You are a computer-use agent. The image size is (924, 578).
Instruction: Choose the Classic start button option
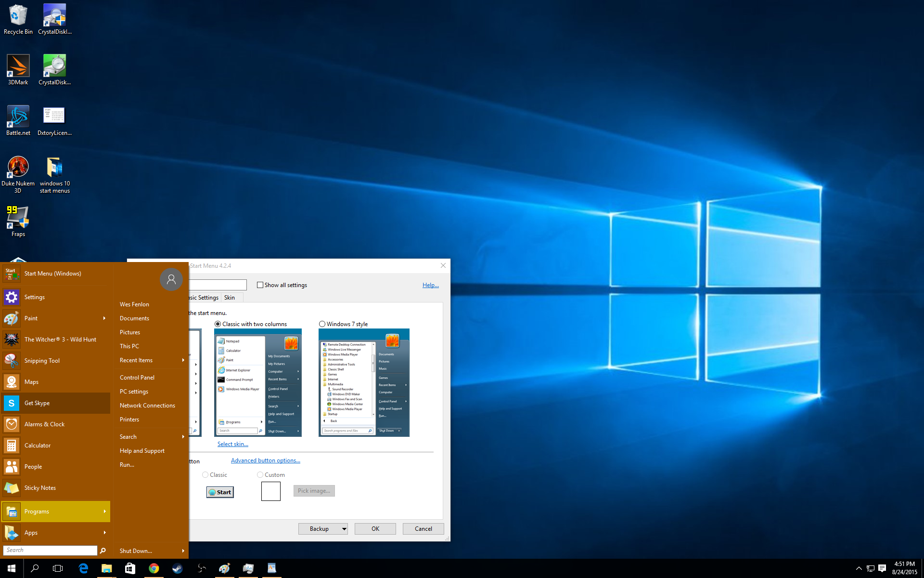tap(205, 475)
